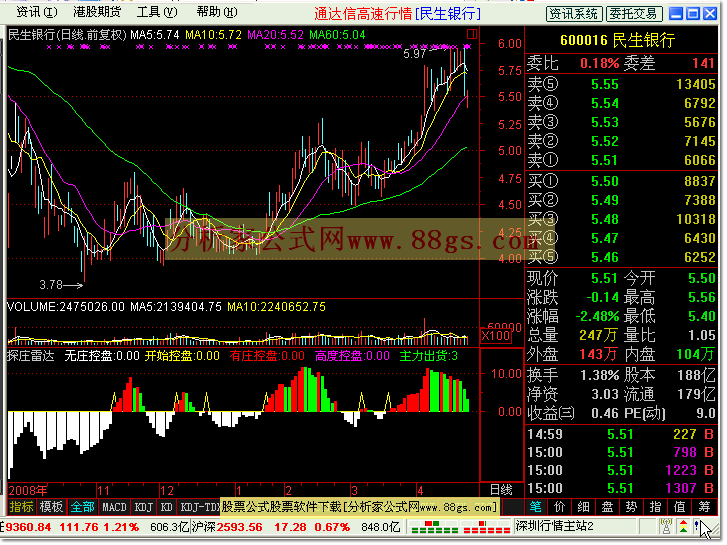This screenshot has width=727, height=545.
Task: Click the 换手 1.38% value
Action: [x=599, y=375]
